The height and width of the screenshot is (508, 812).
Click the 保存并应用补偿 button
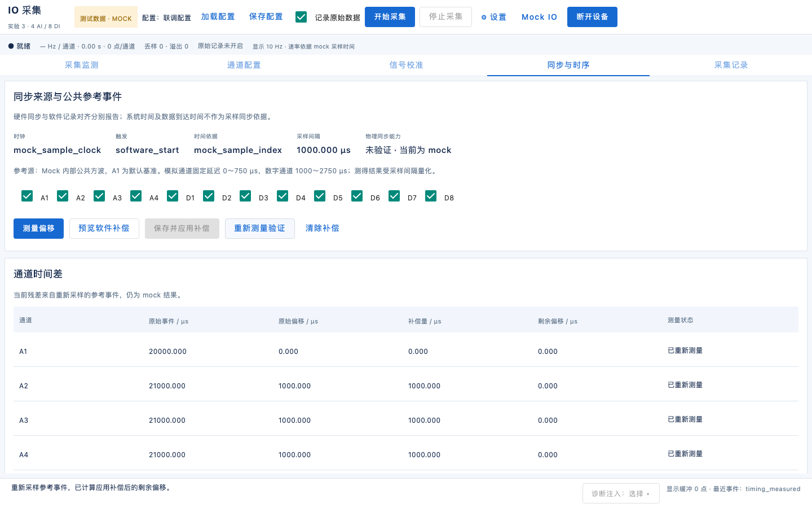coord(182,229)
